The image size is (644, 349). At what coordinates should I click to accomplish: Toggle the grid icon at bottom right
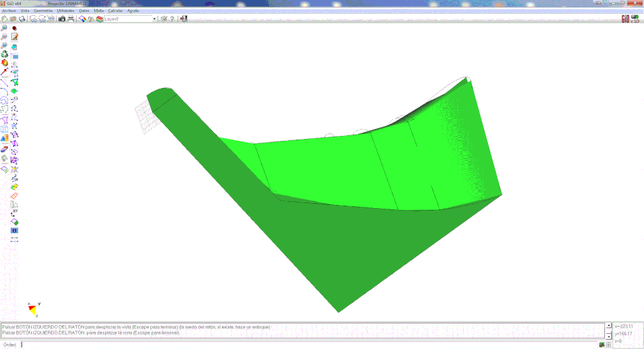[x=609, y=345]
